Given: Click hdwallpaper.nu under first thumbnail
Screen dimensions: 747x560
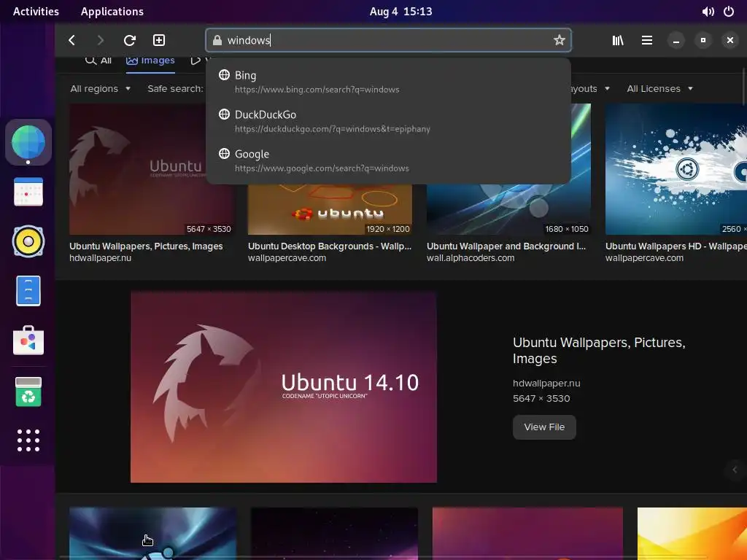Looking at the screenshot, I should click(101, 258).
